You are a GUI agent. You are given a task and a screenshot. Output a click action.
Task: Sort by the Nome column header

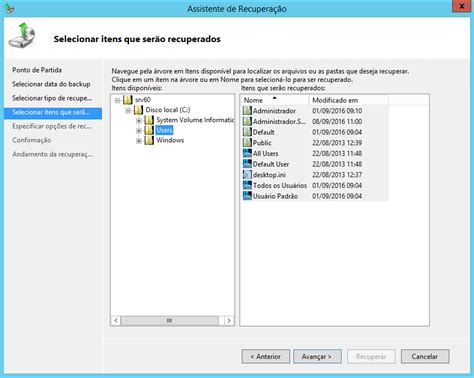click(x=275, y=100)
